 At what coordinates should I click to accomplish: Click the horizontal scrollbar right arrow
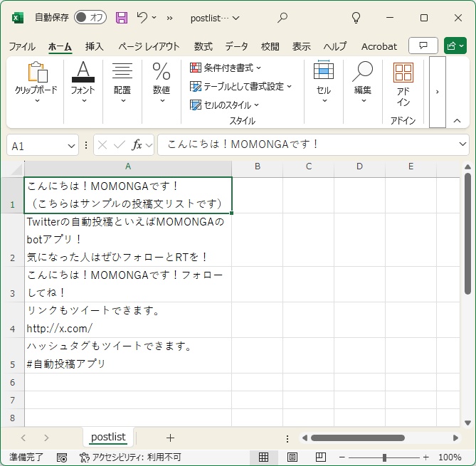pos(455,438)
